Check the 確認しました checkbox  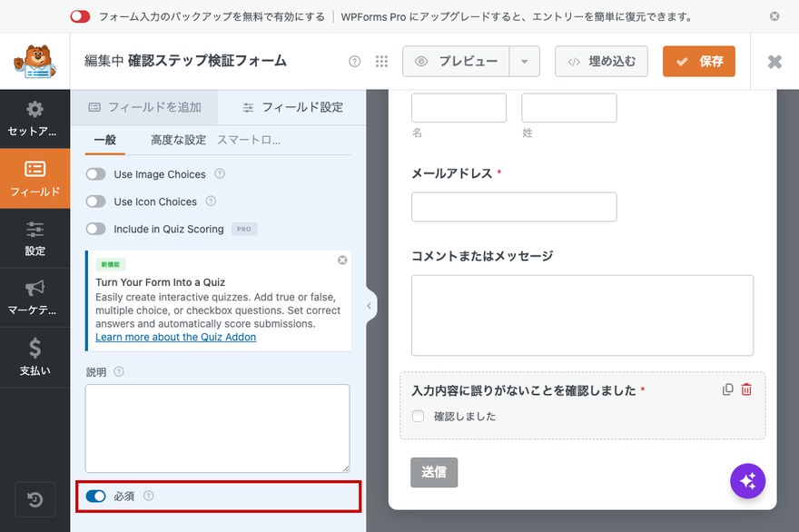click(x=418, y=416)
